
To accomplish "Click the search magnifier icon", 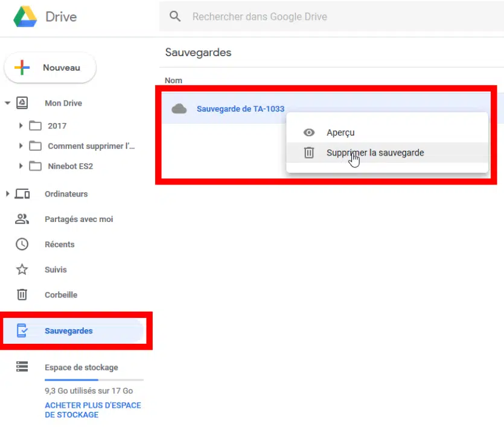I will [x=175, y=16].
